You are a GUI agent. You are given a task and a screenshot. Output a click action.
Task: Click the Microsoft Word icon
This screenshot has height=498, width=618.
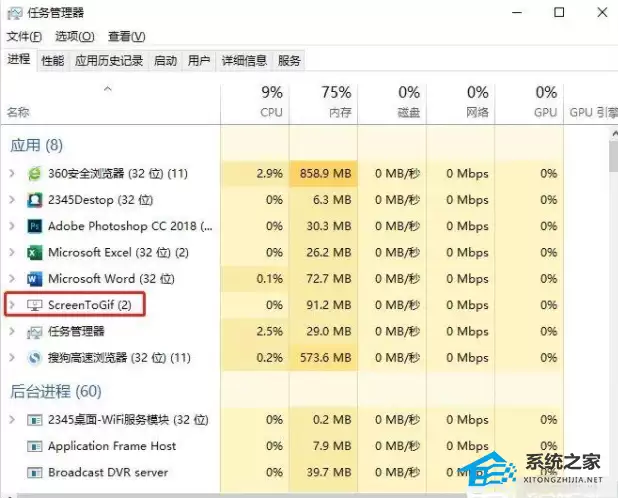point(34,279)
